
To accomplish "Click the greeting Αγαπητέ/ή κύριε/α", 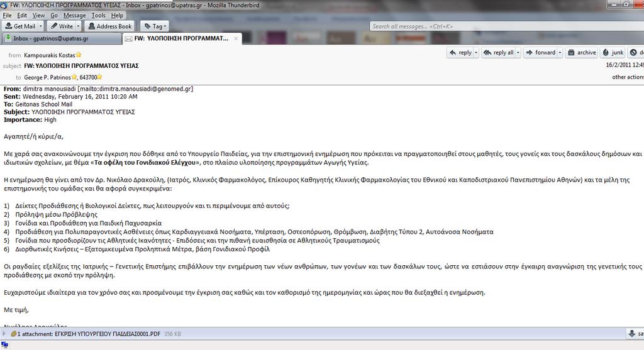I will (x=34, y=136).
